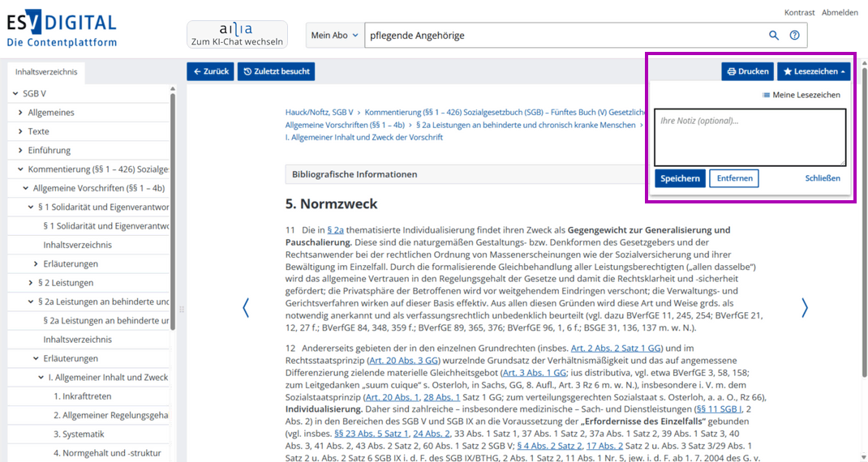Open the Erläuterungen node under § 1
868x462 pixels.
[71, 264]
